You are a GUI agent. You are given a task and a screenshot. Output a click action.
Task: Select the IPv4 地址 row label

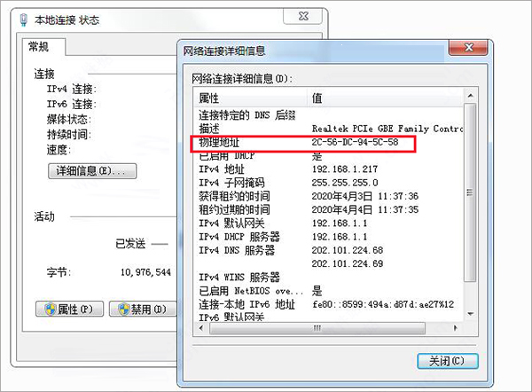click(222, 169)
